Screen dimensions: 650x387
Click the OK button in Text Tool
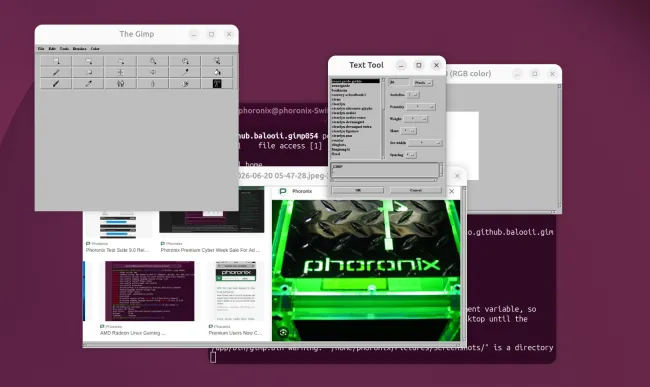pos(358,190)
